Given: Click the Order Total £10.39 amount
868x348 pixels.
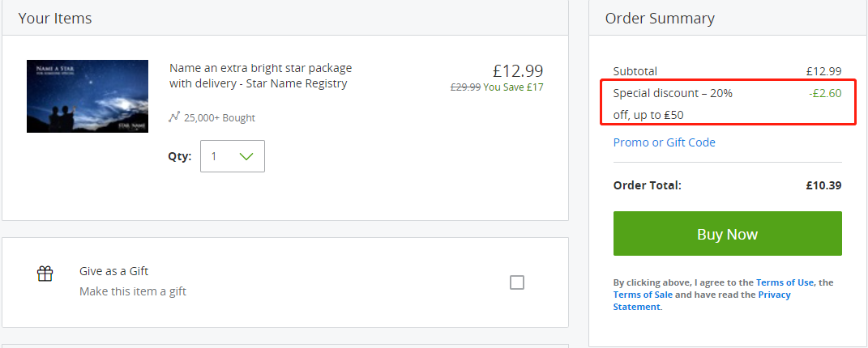Looking at the screenshot, I should coord(823,185).
